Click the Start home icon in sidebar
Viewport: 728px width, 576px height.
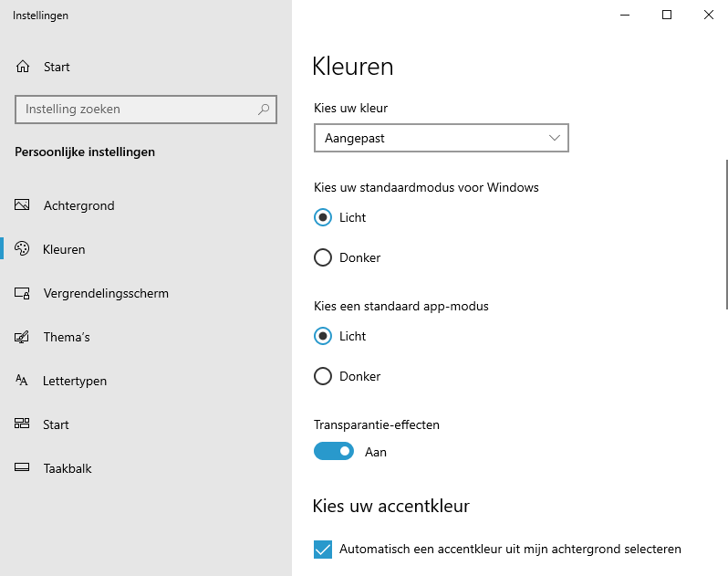23,67
